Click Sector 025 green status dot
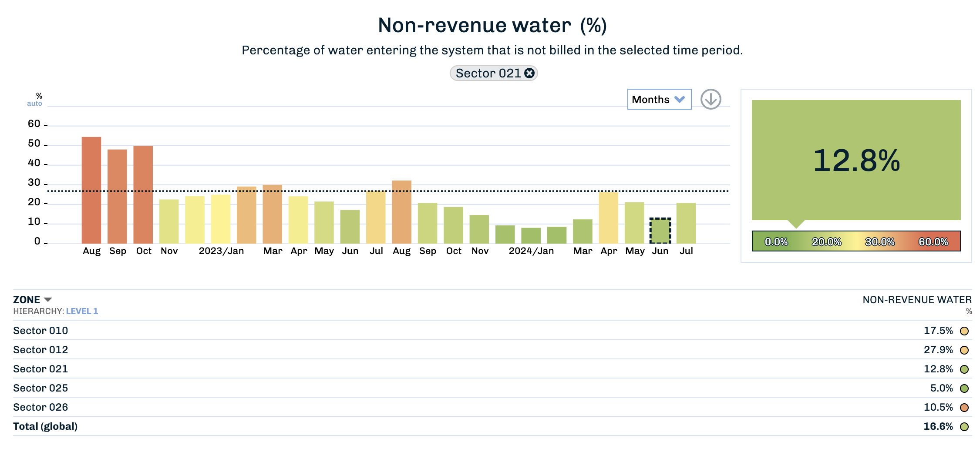The width and height of the screenshot is (980, 452). (x=964, y=388)
